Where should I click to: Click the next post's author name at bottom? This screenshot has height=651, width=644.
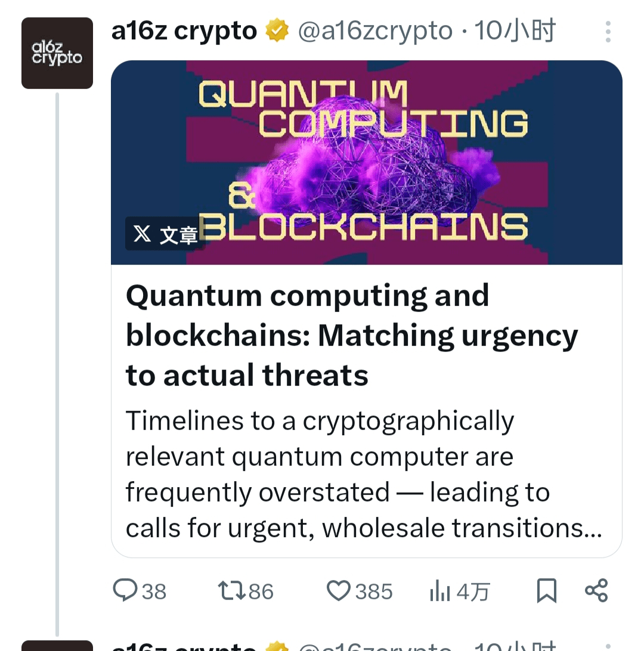coord(184,646)
